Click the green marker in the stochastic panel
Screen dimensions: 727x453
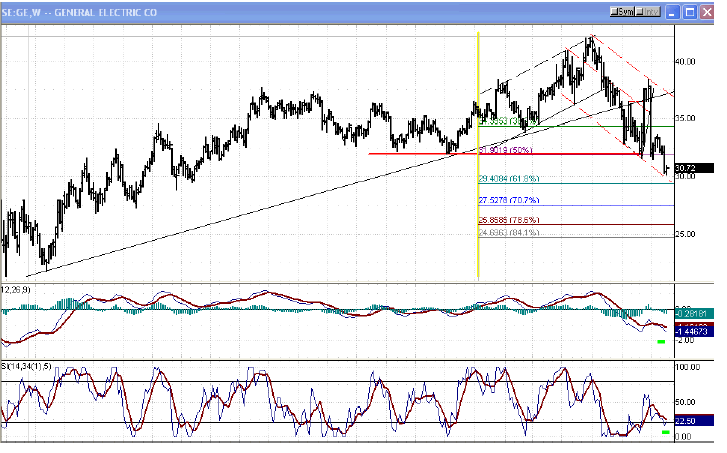click(x=667, y=433)
